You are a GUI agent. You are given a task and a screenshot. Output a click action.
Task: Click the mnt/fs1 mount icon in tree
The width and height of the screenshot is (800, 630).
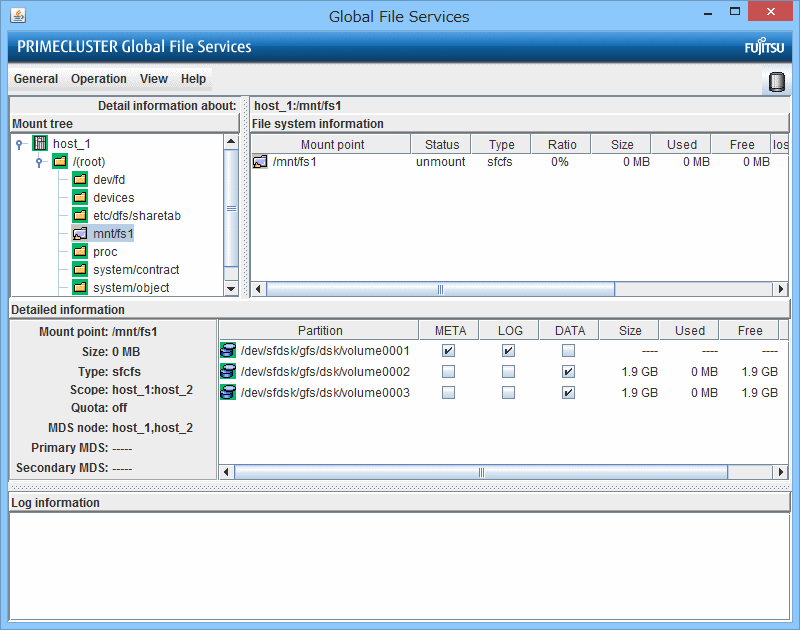point(80,234)
